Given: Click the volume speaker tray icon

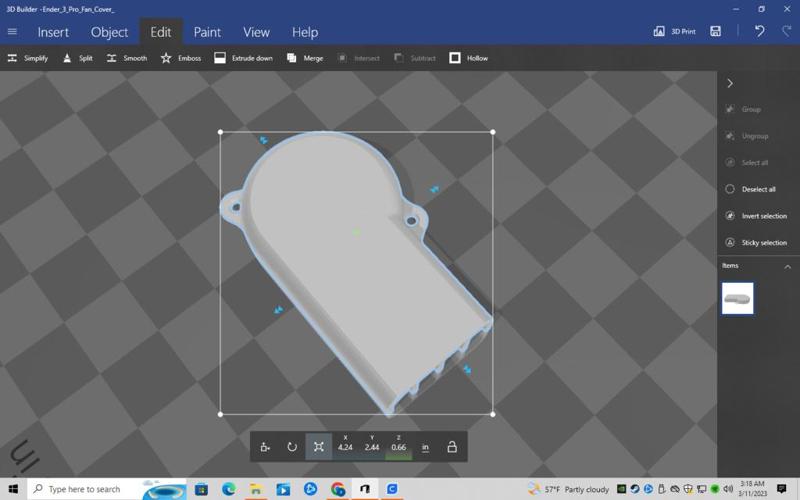Looking at the screenshot, I should pyautogui.click(x=728, y=489).
